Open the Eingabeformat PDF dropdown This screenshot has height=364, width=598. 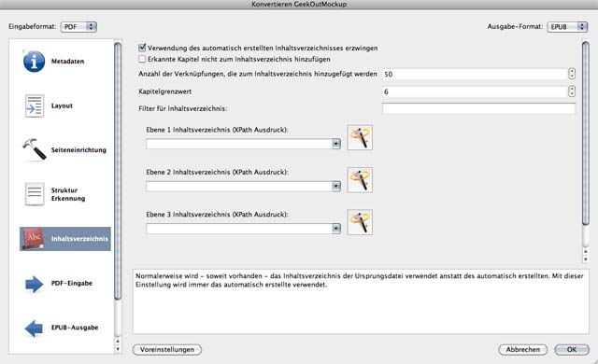pyautogui.click(x=78, y=27)
